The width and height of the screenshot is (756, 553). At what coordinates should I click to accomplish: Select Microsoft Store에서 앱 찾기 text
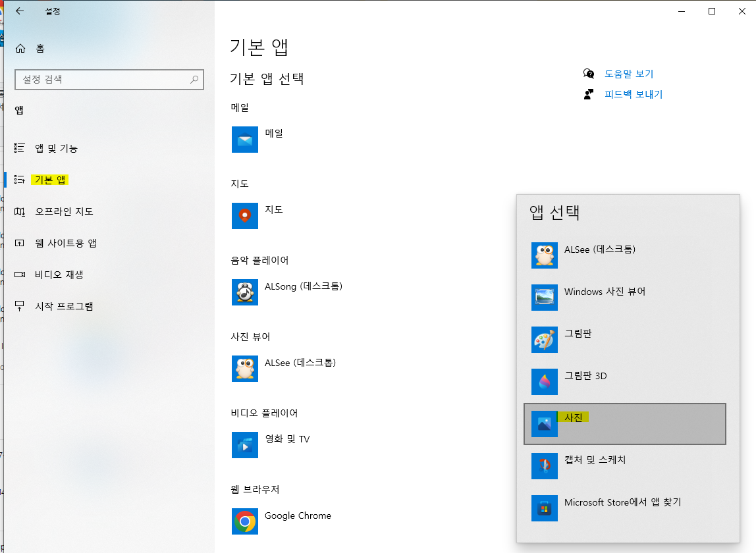pos(622,502)
